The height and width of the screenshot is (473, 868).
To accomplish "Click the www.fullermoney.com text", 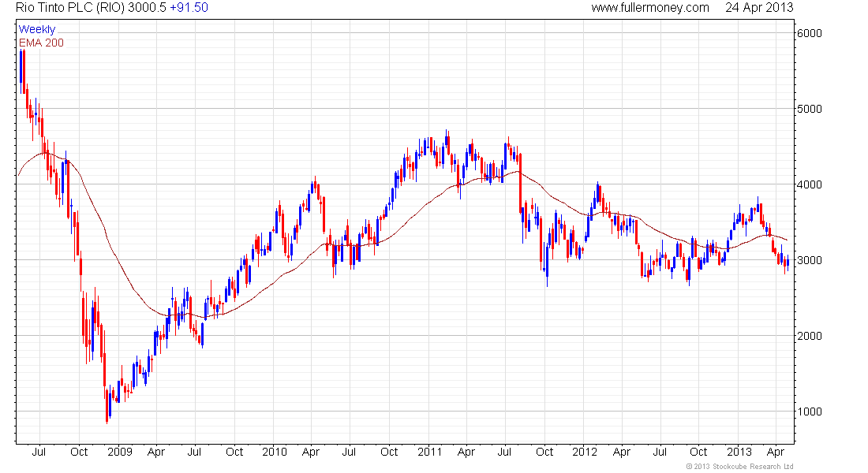I will click(650, 8).
